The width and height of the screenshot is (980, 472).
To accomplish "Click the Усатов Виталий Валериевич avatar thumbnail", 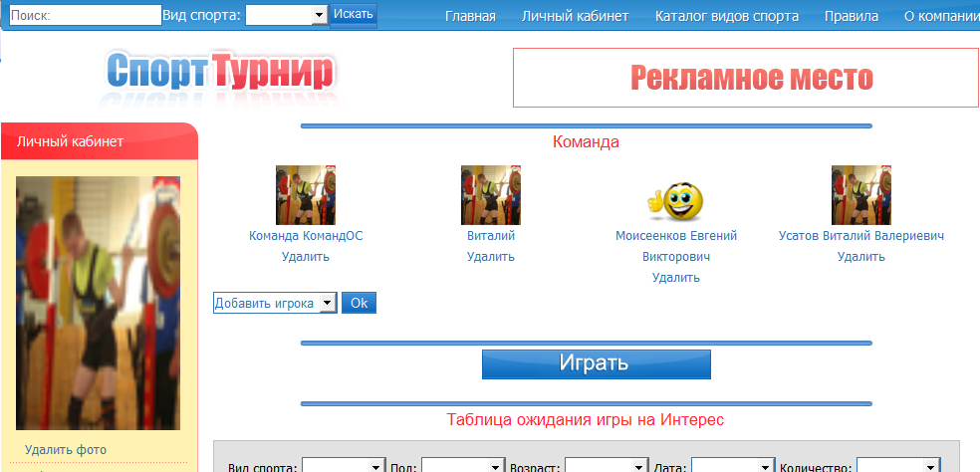I will click(x=861, y=195).
